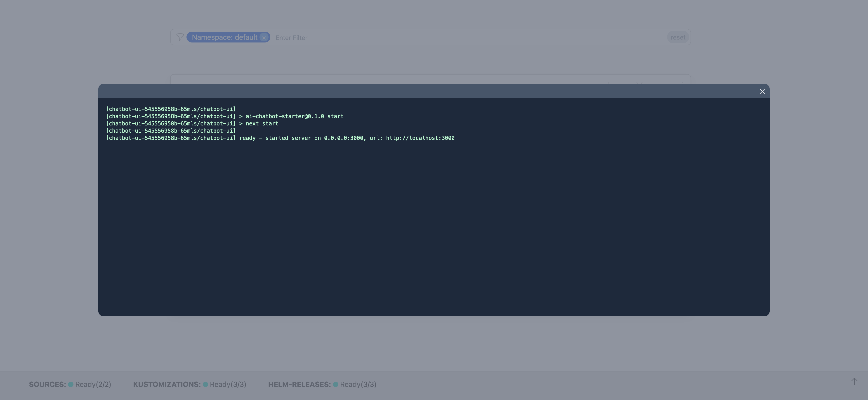Expand the filter bar options

[180, 37]
